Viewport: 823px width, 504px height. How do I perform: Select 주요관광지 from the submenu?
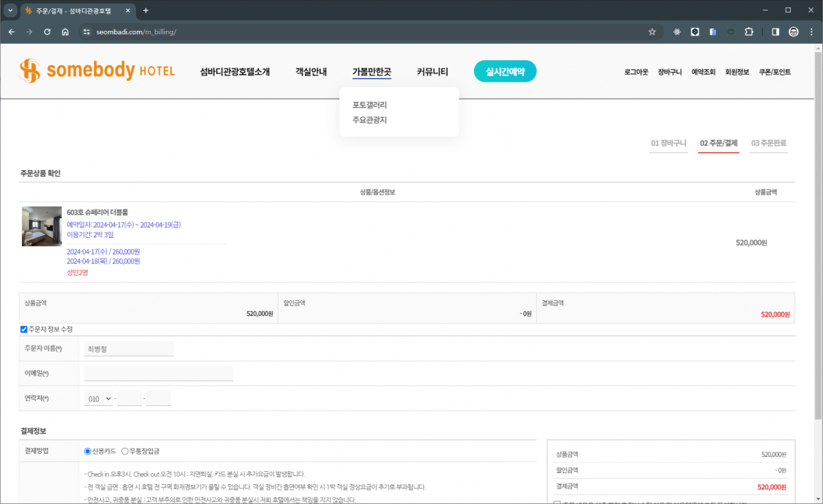370,120
